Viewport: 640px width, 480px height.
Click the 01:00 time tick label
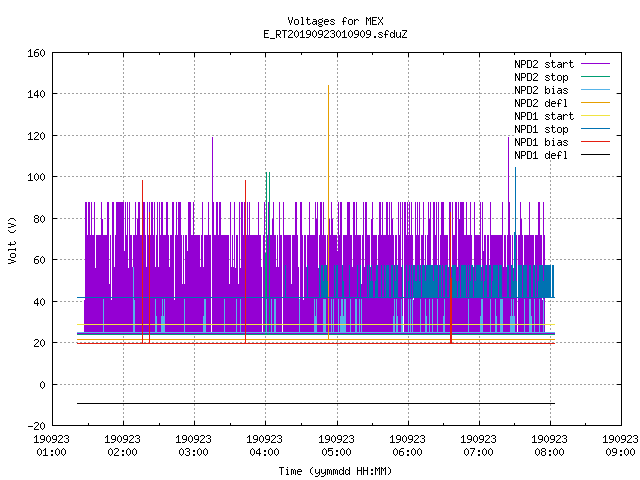[51, 452]
